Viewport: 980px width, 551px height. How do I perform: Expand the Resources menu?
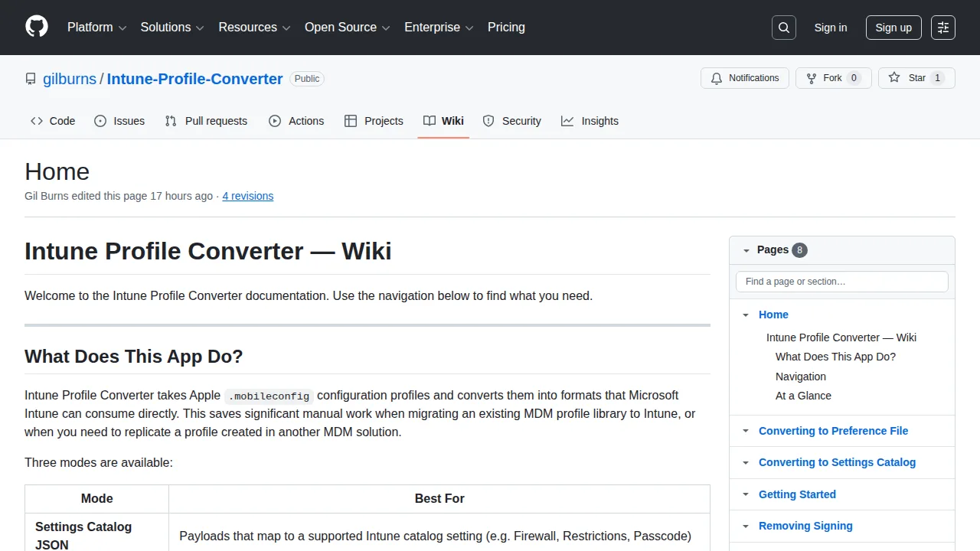[x=254, y=28]
